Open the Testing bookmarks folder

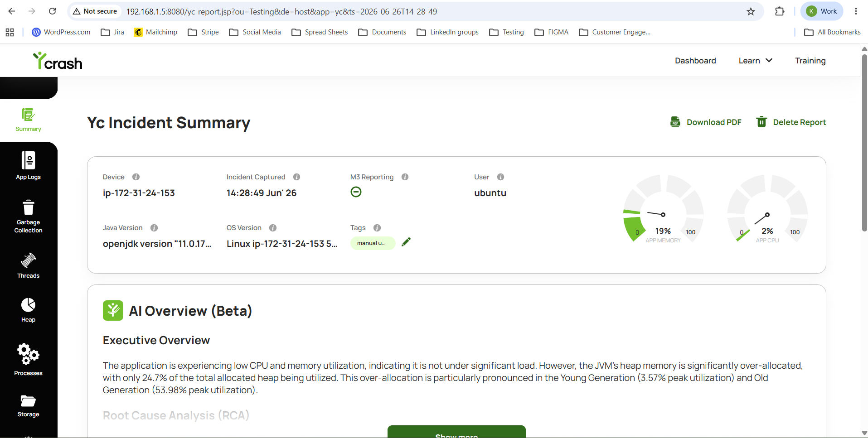(x=507, y=32)
